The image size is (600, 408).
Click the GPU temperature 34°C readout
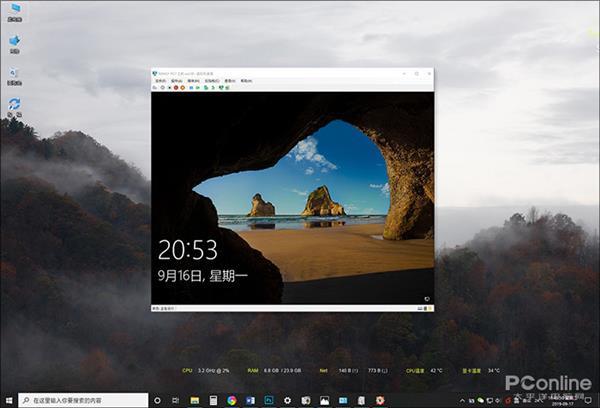click(x=481, y=370)
